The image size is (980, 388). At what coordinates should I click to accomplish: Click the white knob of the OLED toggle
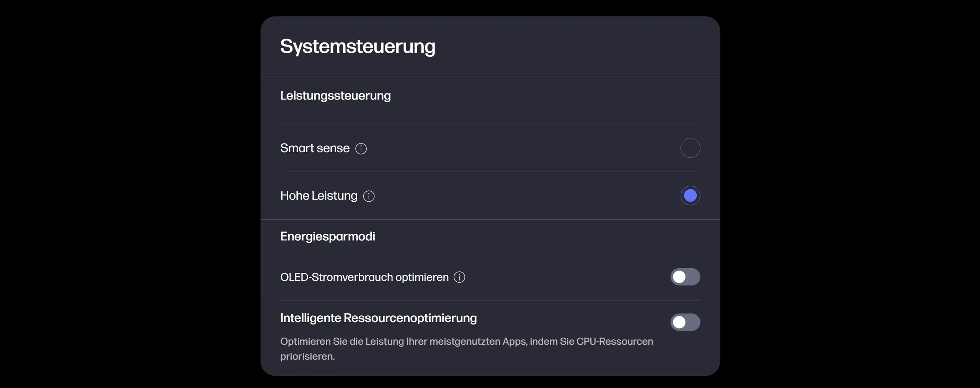coord(679,277)
